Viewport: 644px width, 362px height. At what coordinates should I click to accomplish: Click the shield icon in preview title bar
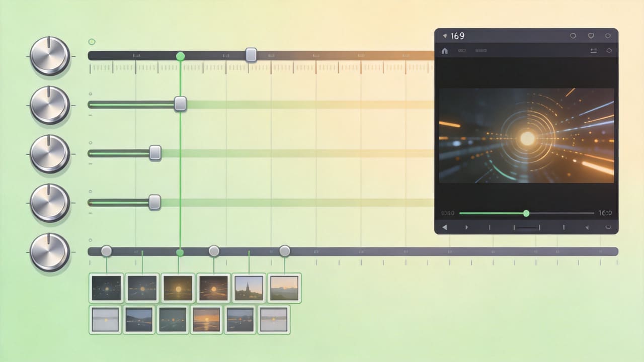coord(591,36)
